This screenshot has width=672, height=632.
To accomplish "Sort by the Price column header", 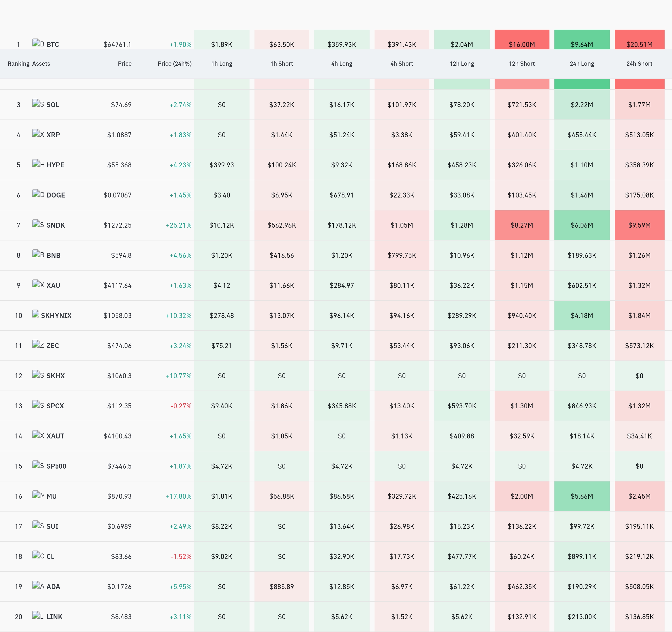I will coord(125,63).
